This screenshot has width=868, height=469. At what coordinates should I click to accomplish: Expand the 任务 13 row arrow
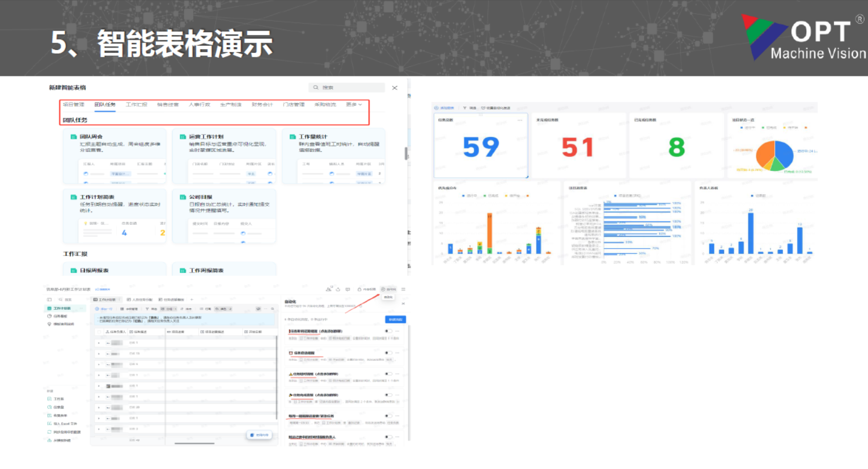[x=99, y=353]
